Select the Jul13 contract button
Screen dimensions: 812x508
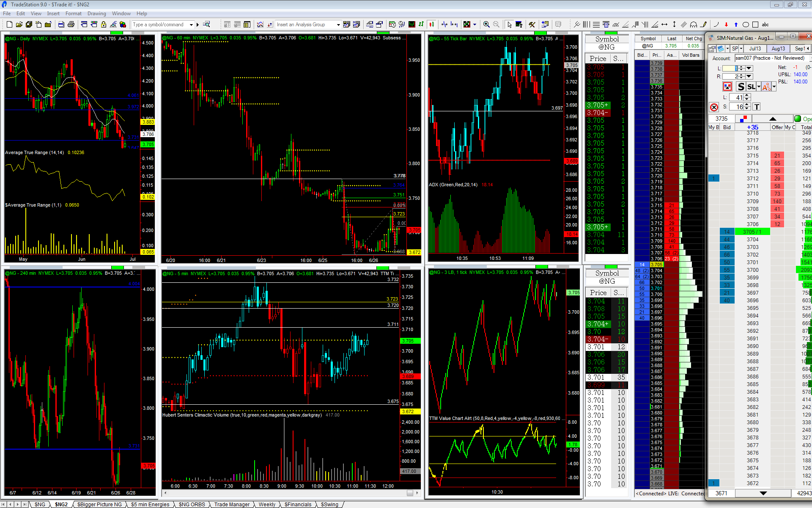point(755,49)
